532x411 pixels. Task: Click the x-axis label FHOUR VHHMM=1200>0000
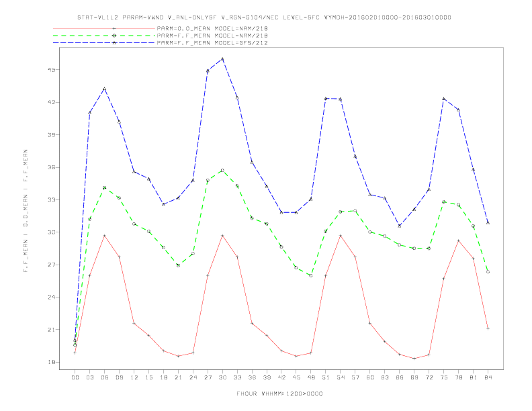tap(279, 394)
